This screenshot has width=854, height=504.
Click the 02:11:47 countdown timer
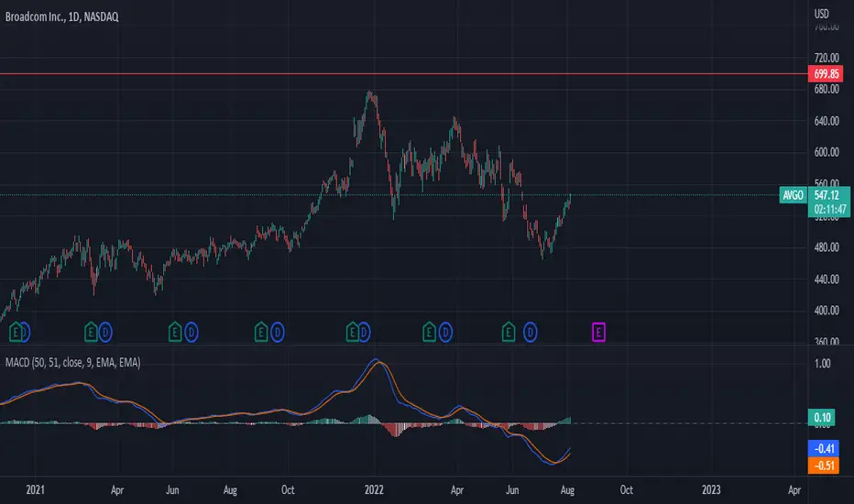click(x=830, y=209)
